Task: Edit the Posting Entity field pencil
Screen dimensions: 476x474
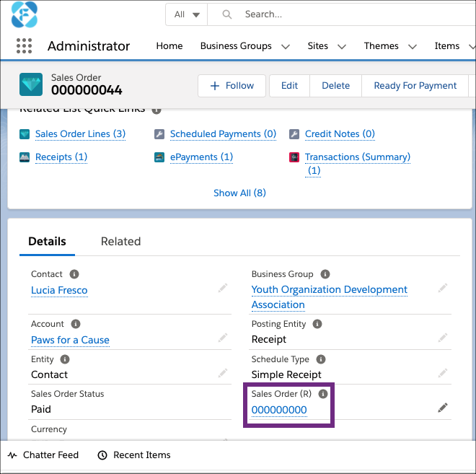Action: (x=443, y=338)
